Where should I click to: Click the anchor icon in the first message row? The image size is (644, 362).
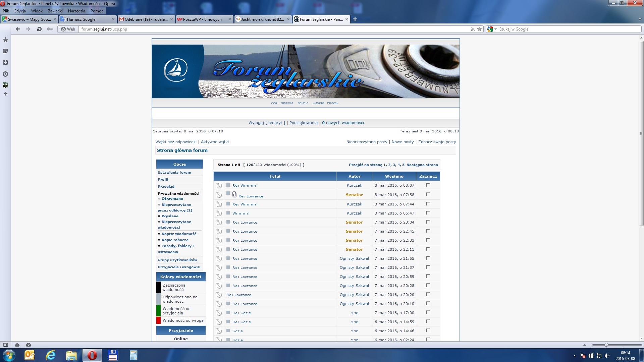point(219,185)
